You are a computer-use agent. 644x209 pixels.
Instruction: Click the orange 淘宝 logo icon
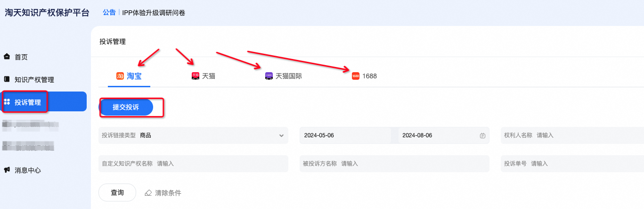(120, 76)
